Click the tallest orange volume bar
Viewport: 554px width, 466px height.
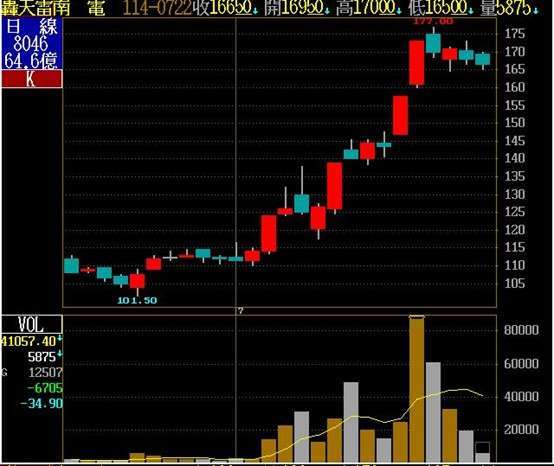point(417,389)
